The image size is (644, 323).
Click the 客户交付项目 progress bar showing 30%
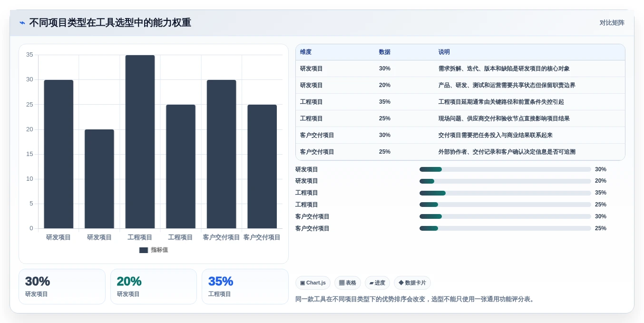pos(505,216)
